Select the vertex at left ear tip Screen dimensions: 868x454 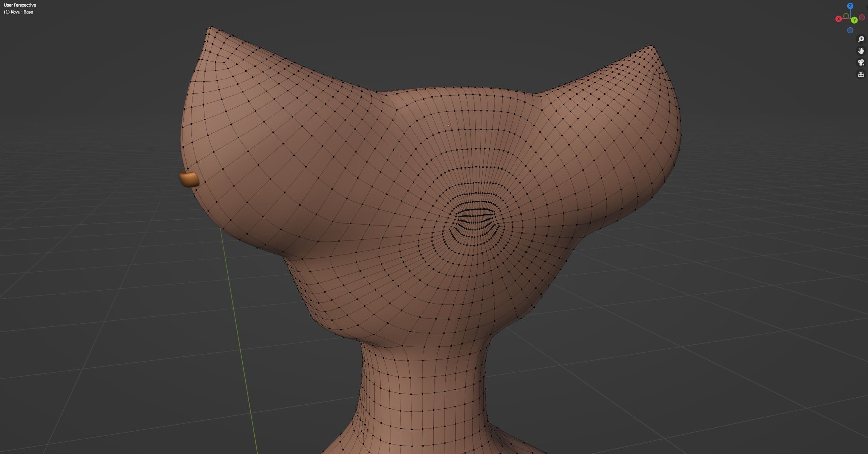click(210, 27)
